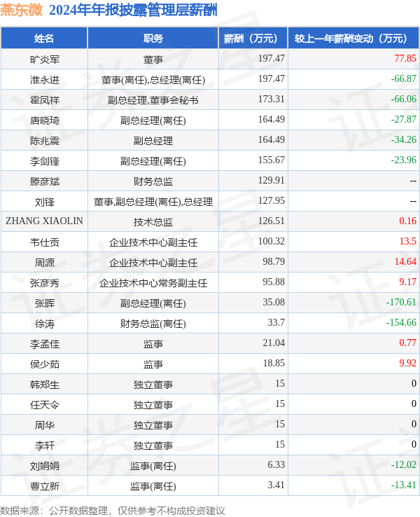
Task: Click the 较上一年薪酬变动（万元） column header
Action: (353, 39)
